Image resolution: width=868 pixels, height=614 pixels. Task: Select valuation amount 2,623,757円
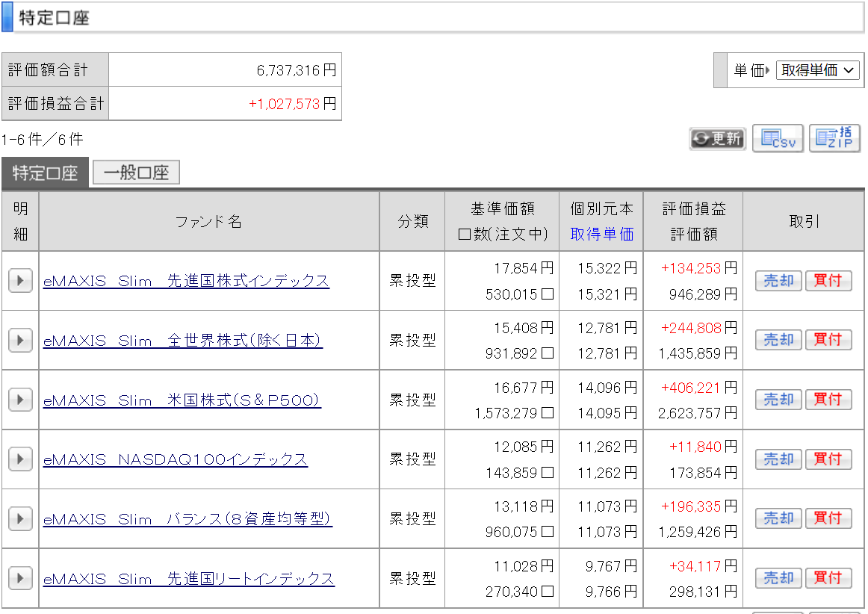point(698,413)
